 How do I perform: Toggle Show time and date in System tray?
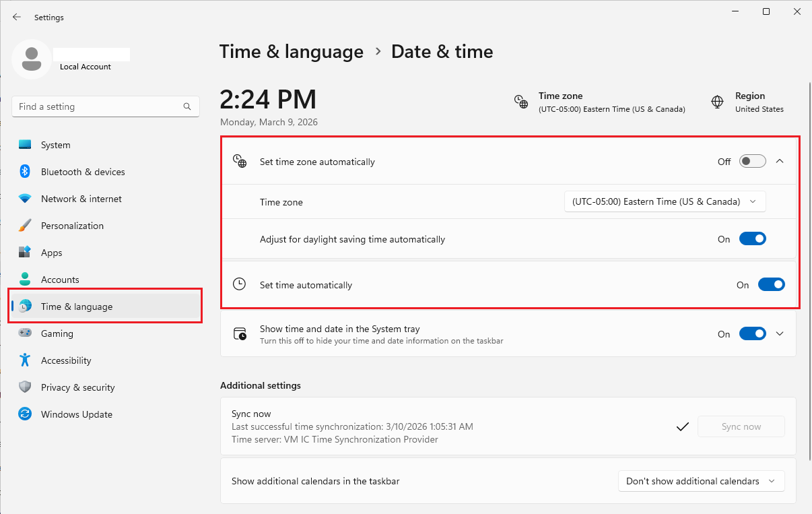coord(752,334)
